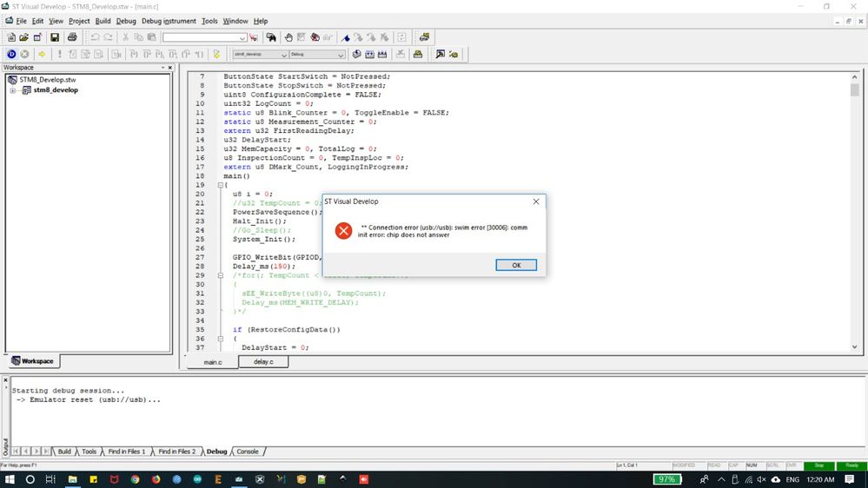Image resolution: width=868 pixels, height=488 pixels.
Task: Open File Explorer from the taskbar
Action: tap(72, 479)
